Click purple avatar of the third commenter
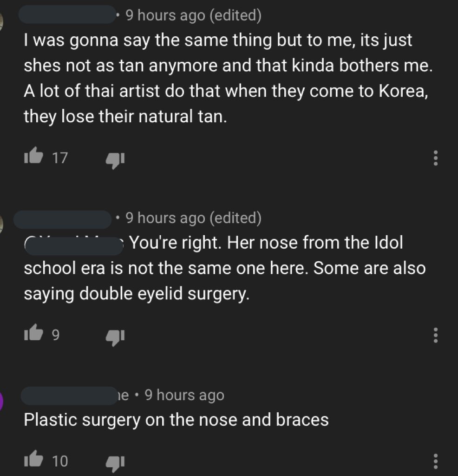 1,401
